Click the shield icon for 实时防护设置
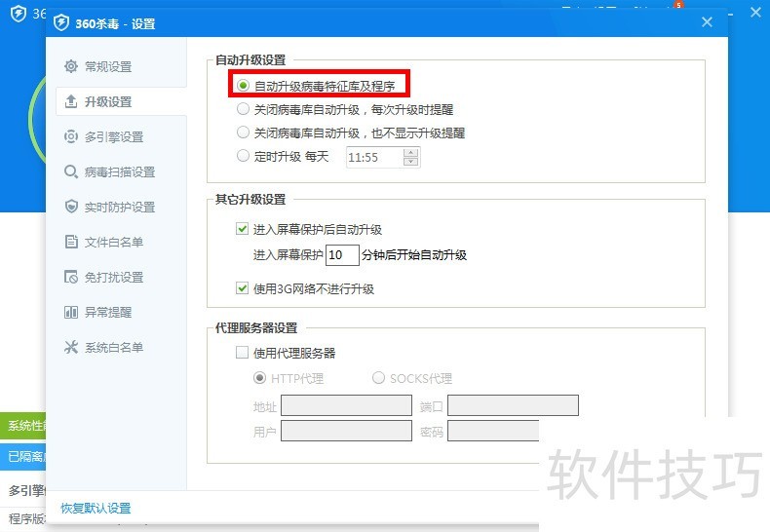 (71, 207)
